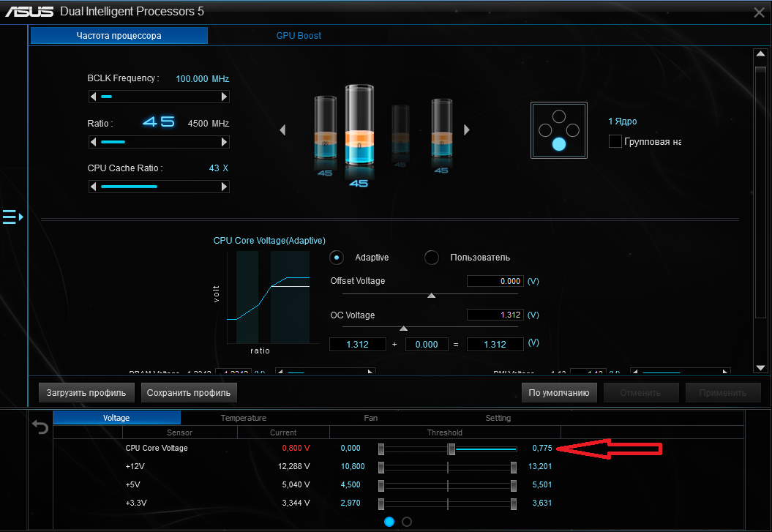Click CPU Core Voltage lower threshold handle
The image size is (772, 532).
coord(381,449)
